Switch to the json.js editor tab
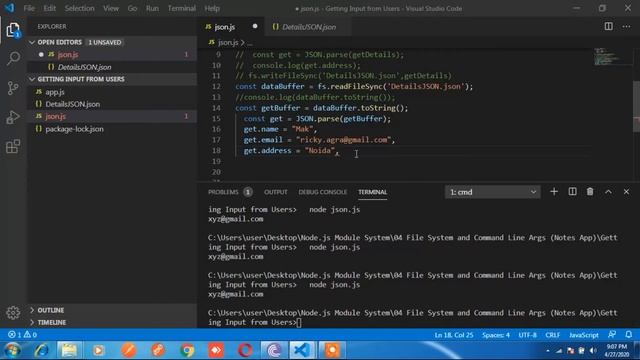Viewport: 640px width, 360px height. coord(231,27)
